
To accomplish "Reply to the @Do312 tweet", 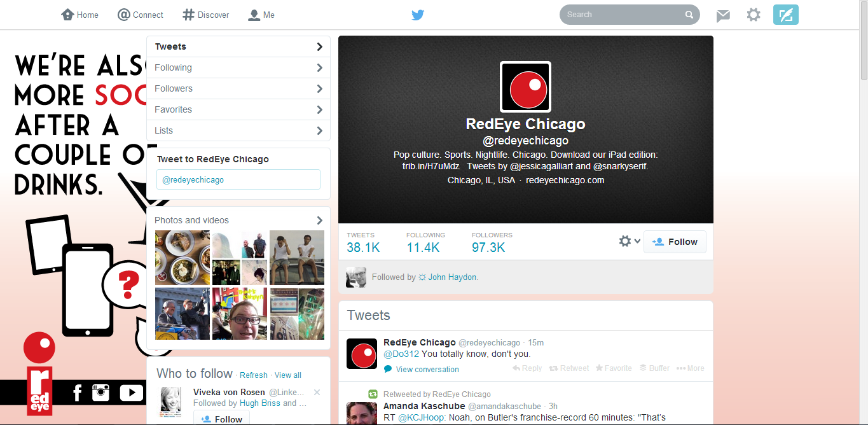I will (527, 368).
